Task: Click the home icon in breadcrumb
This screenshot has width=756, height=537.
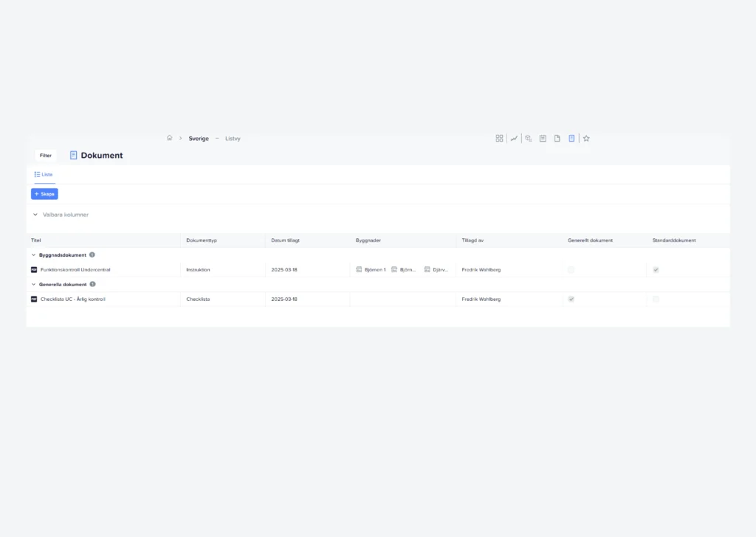Action: click(169, 138)
